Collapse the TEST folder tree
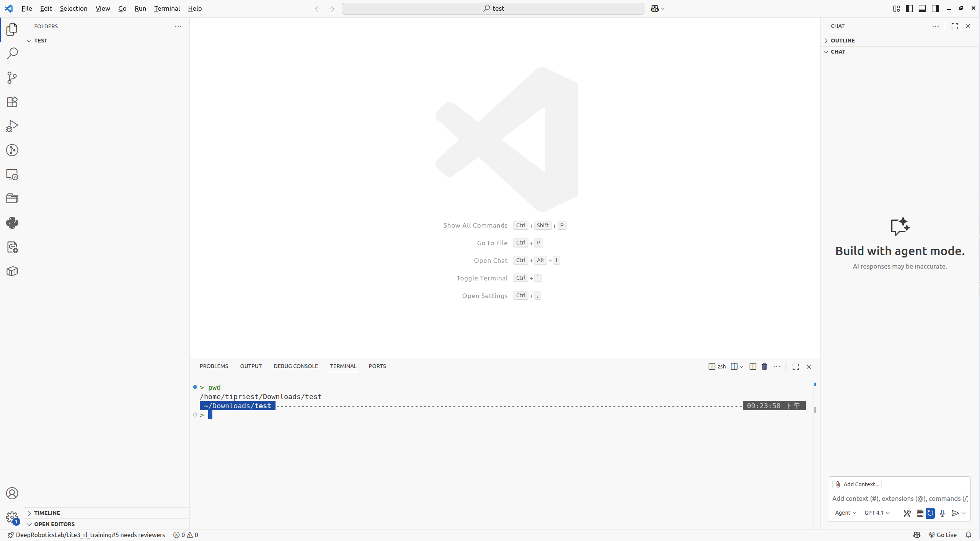Screen dimensions: 980x541 pyautogui.click(x=29, y=41)
